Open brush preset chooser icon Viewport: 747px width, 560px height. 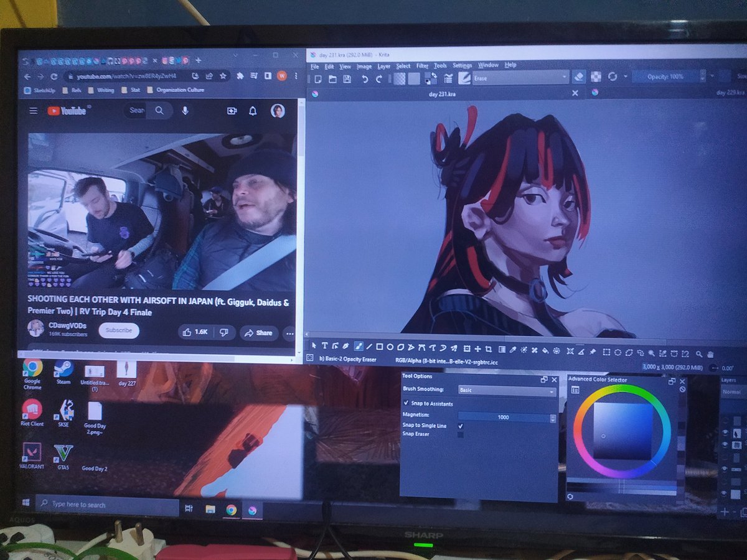pos(464,78)
